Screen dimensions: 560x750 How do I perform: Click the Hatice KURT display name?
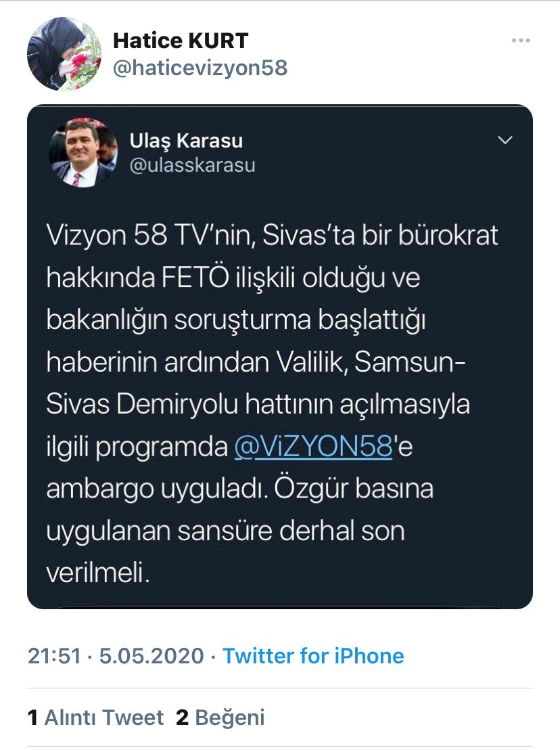[x=181, y=41]
